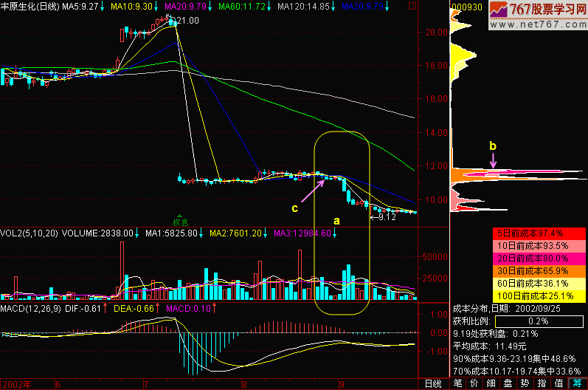Viewport: 588px width, 390px height.
Task: Click the MA5:9.27 indicator label
Action: [x=80, y=6]
